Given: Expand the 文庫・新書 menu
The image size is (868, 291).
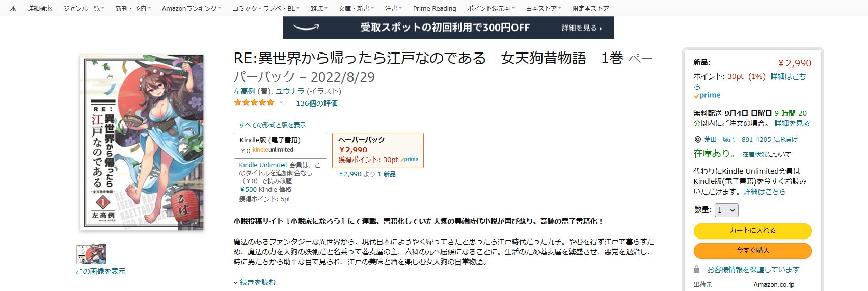Looking at the screenshot, I should pos(356,8).
